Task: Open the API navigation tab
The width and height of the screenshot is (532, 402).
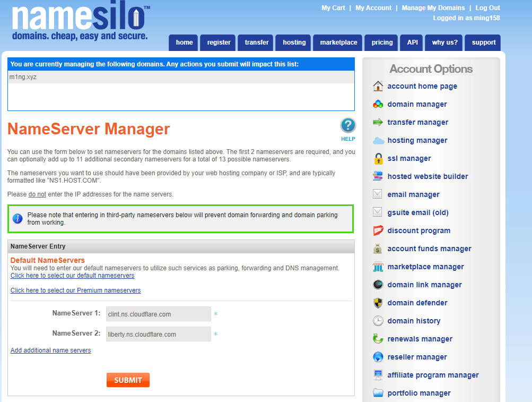Action: click(x=412, y=42)
